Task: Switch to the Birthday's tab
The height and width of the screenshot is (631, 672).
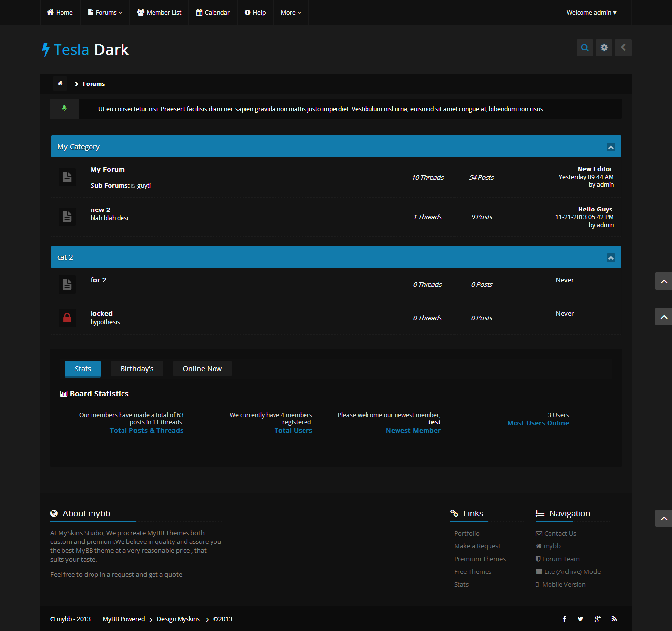Action: (137, 369)
